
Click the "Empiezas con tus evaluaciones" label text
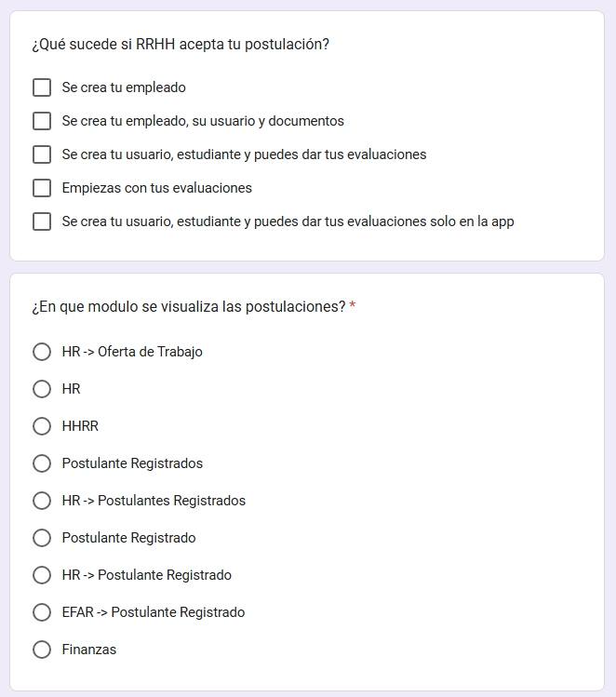pos(156,188)
